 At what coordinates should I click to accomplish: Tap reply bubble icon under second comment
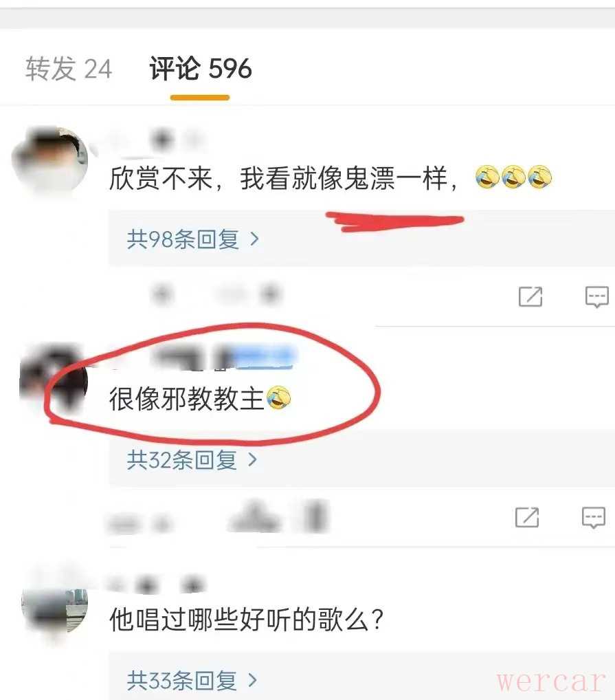(594, 518)
